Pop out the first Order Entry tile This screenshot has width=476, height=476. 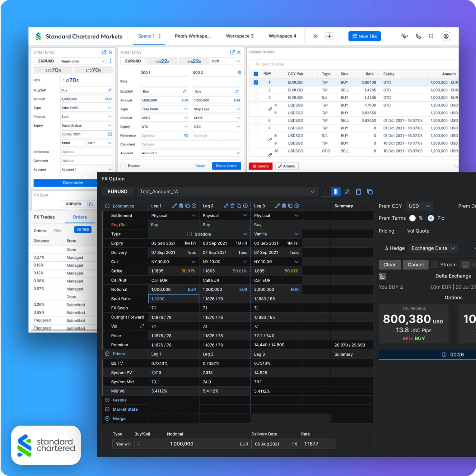(104, 52)
